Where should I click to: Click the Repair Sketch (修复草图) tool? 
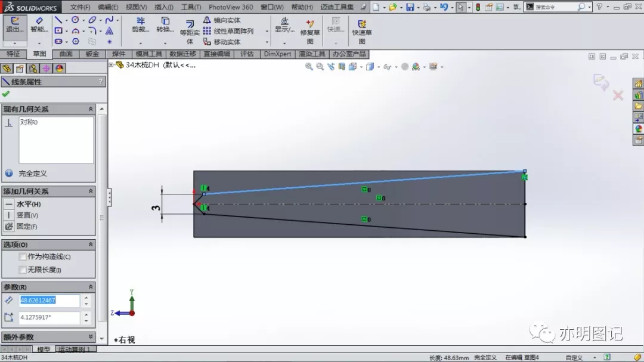coord(310,32)
